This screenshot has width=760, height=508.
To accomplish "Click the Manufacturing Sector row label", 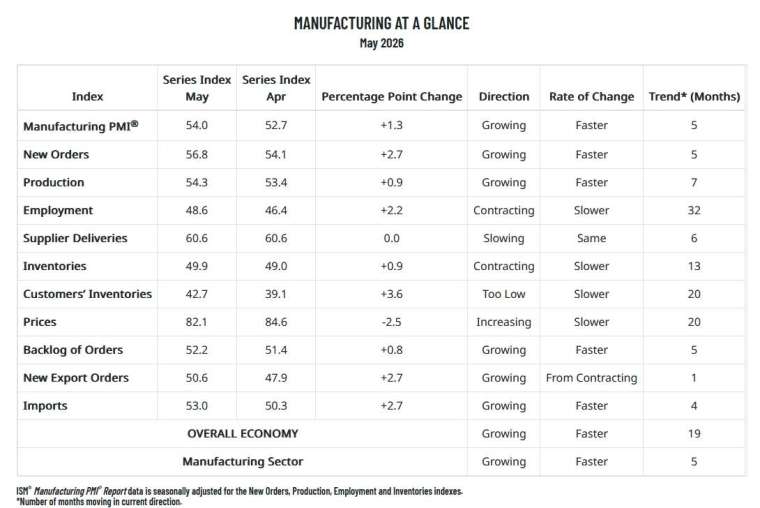I will click(243, 461).
